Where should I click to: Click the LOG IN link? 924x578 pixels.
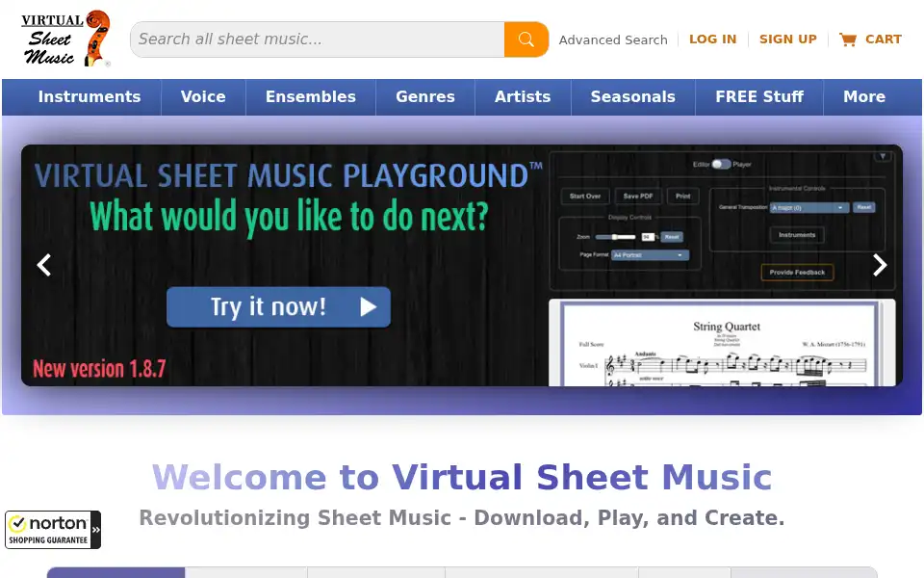(712, 39)
